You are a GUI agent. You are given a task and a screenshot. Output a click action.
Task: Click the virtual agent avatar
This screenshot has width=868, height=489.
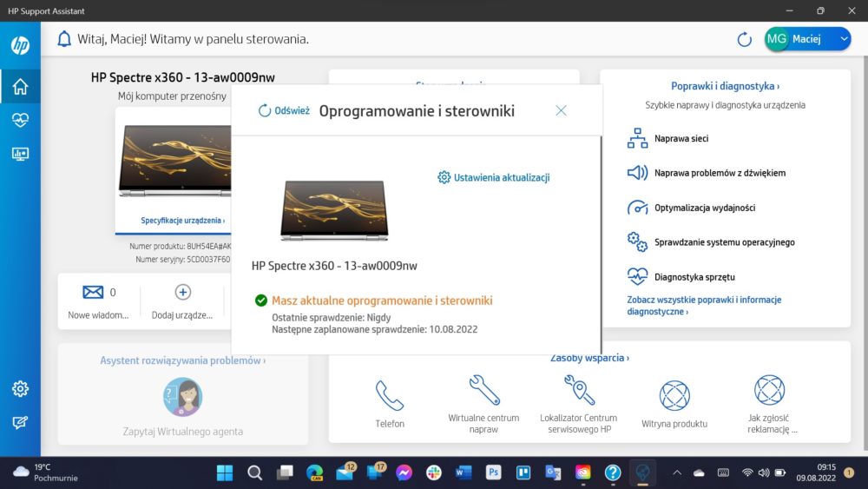(x=182, y=397)
